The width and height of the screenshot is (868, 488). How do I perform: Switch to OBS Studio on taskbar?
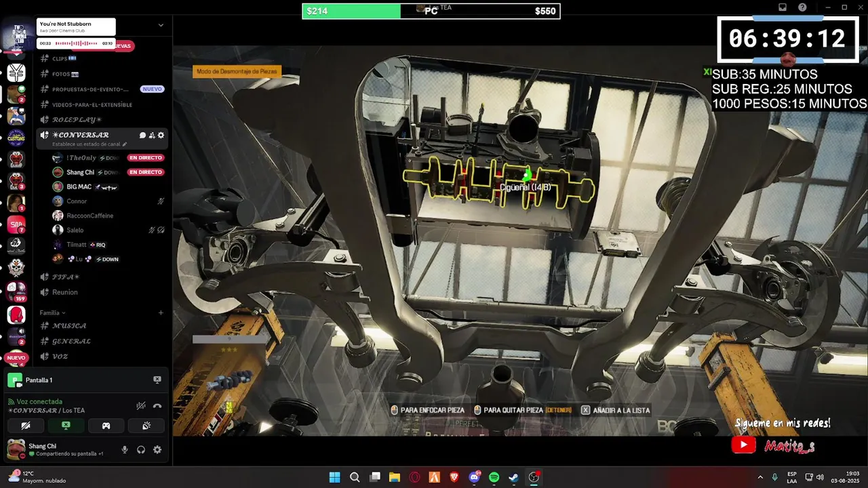[x=534, y=477]
